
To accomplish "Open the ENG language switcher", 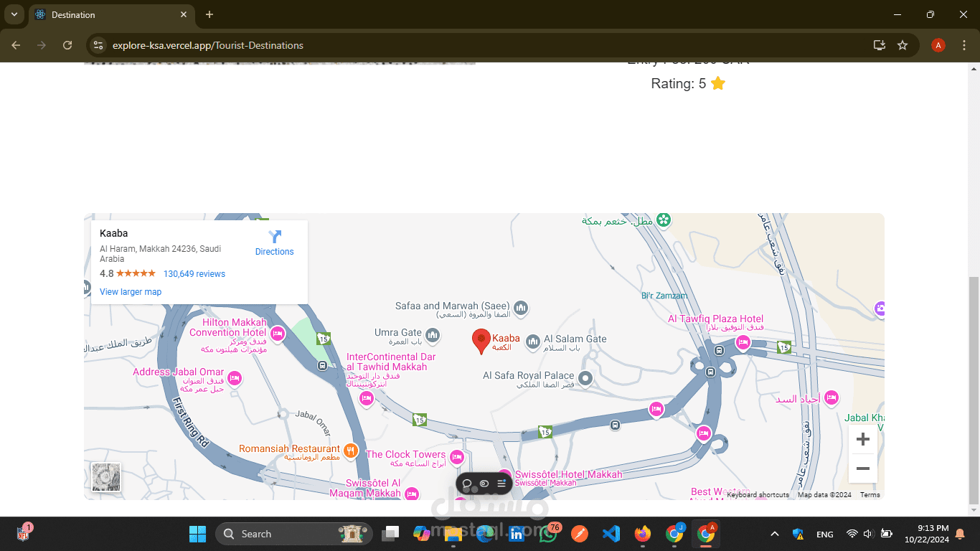I will click(x=825, y=534).
